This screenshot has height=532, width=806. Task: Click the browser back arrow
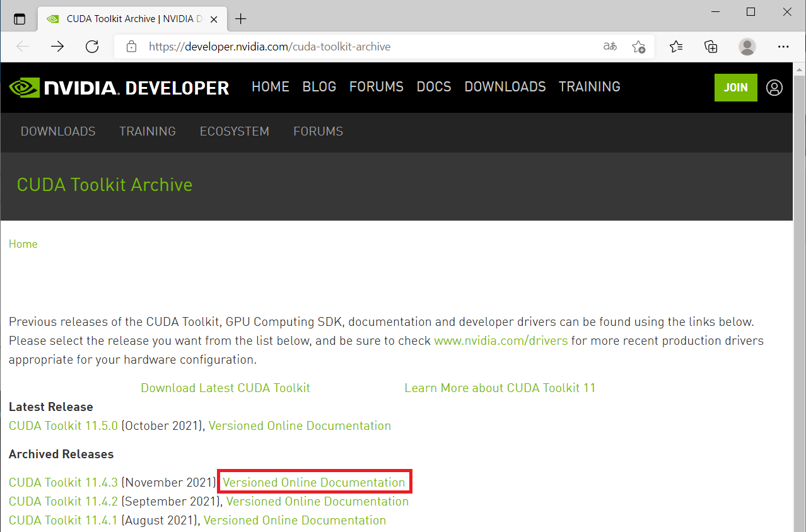pos(23,47)
